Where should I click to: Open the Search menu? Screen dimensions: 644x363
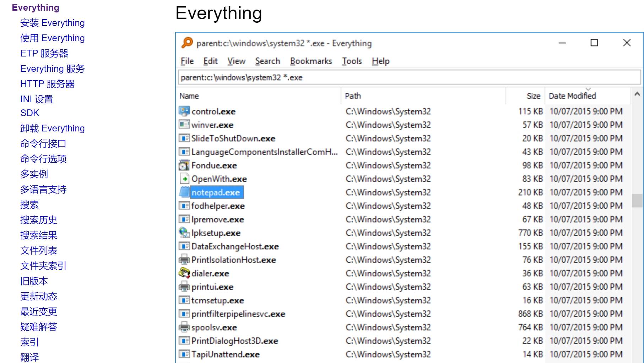(x=267, y=61)
